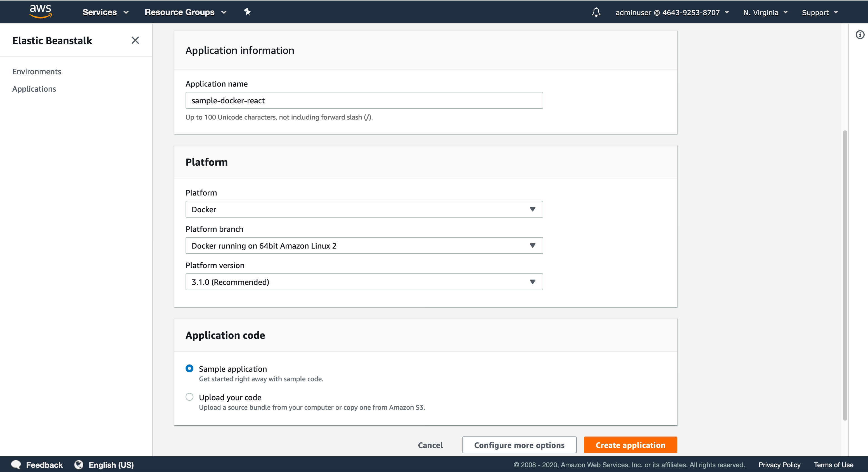
Task: Click the Application name input field
Action: pyautogui.click(x=364, y=100)
